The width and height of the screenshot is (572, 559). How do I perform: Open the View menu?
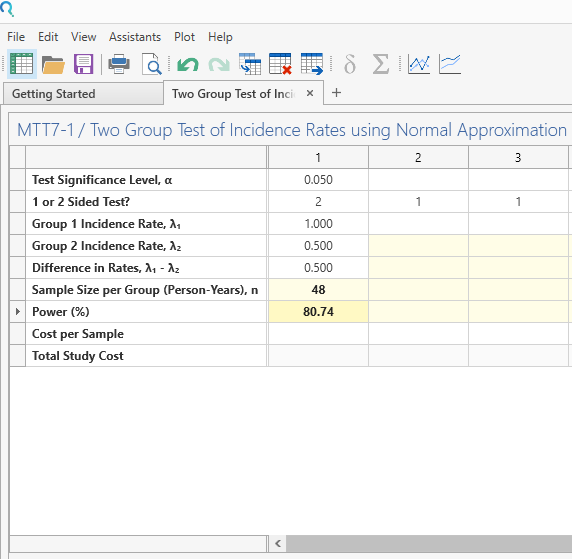[84, 37]
